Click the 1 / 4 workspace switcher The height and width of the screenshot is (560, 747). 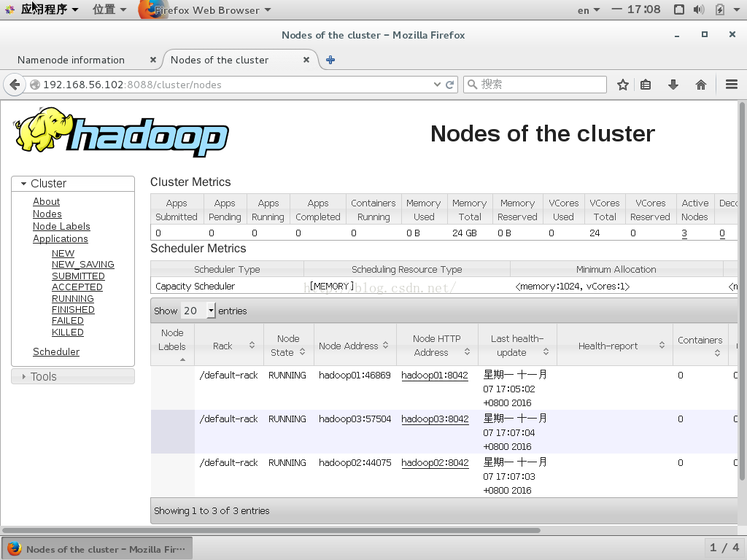[724, 548]
